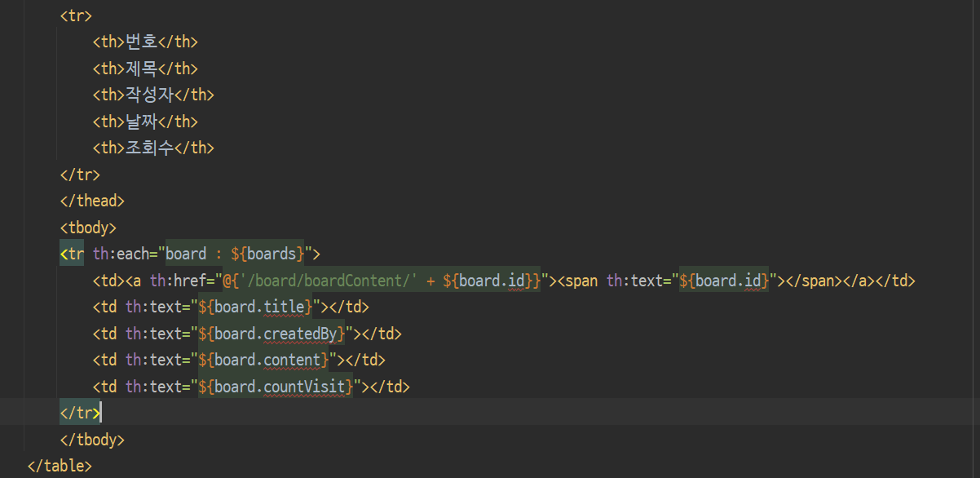
Task: Place cursor on the opening <tbody> tag
Action: coord(88,228)
